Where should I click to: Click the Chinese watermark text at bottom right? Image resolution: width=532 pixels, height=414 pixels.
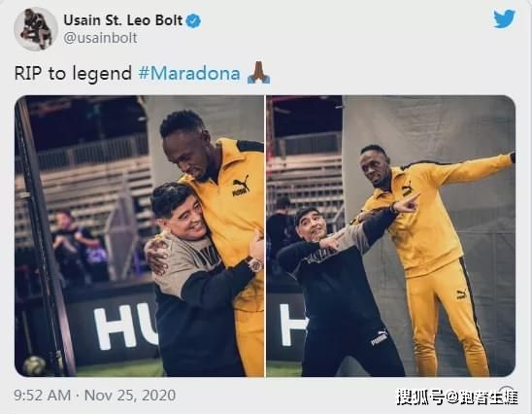point(457,397)
